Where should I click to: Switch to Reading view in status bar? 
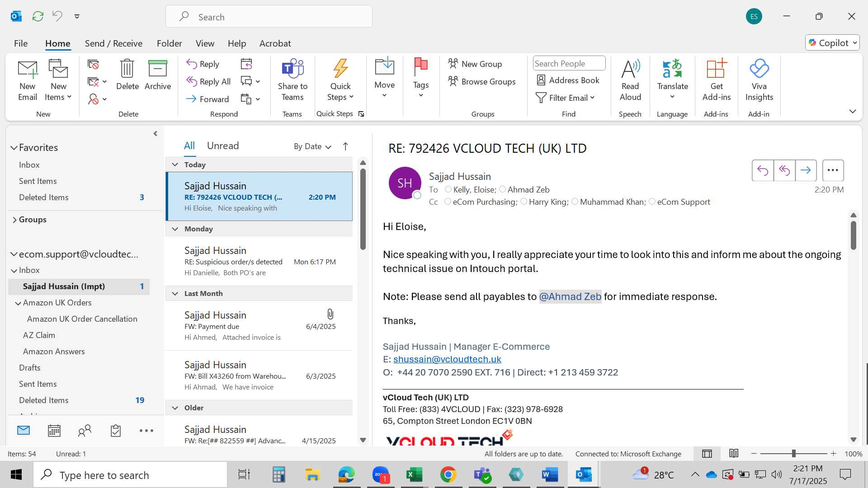(x=734, y=453)
